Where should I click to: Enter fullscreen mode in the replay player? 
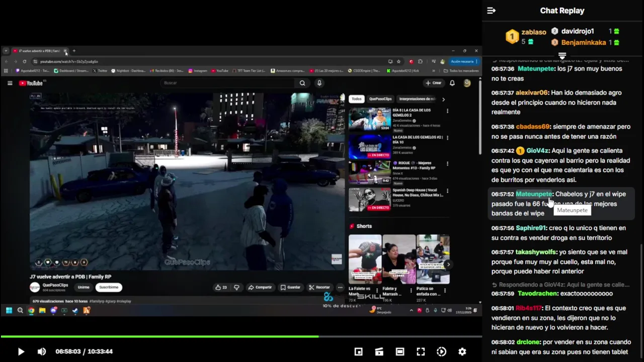(x=421, y=352)
